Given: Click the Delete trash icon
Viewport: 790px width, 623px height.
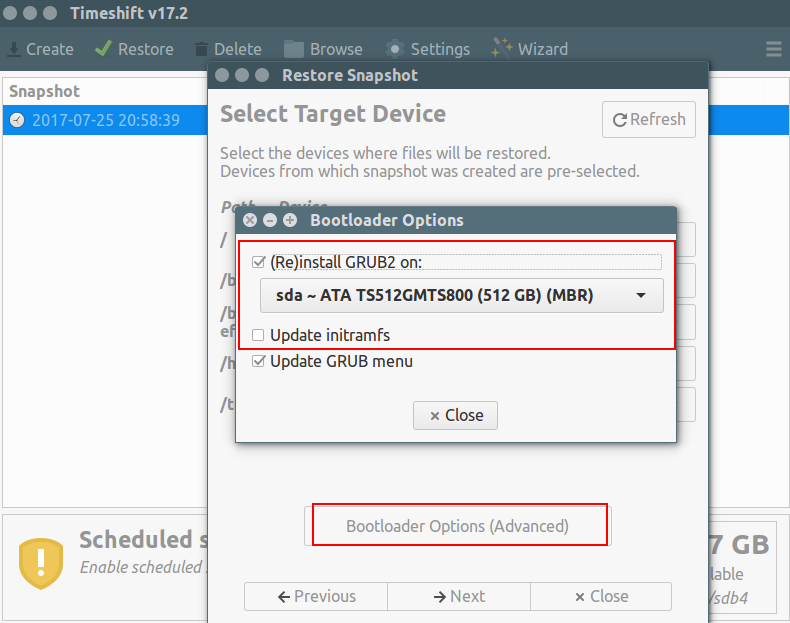Looking at the screenshot, I should (202, 49).
